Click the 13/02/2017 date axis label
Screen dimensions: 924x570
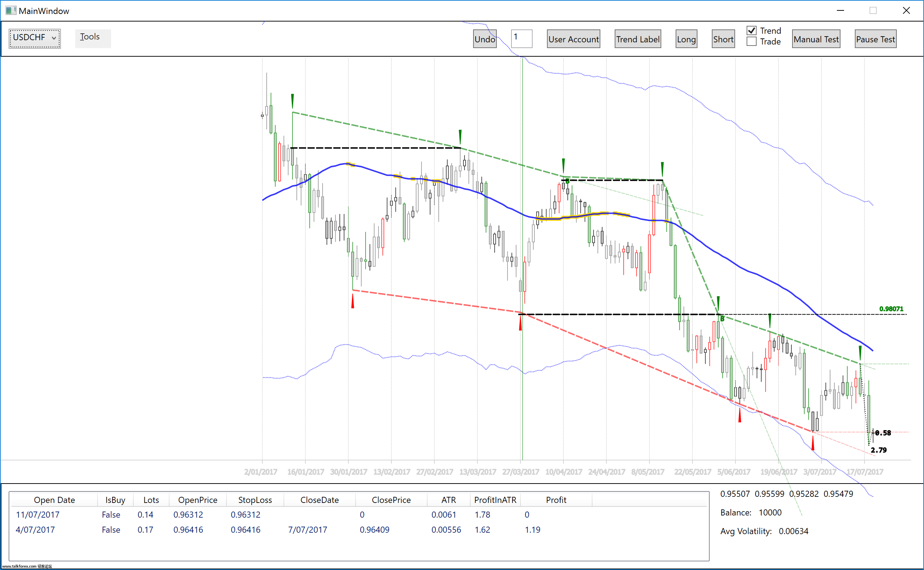[392, 472]
